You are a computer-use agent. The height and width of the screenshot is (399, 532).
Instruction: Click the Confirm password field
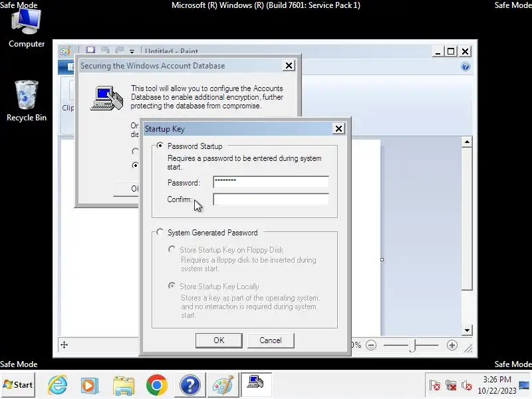tap(271, 199)
